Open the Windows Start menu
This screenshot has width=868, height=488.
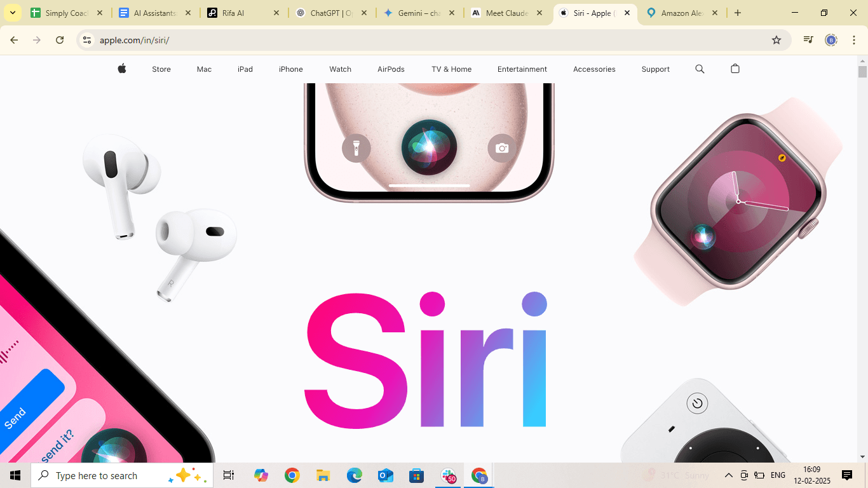[15, 475]
